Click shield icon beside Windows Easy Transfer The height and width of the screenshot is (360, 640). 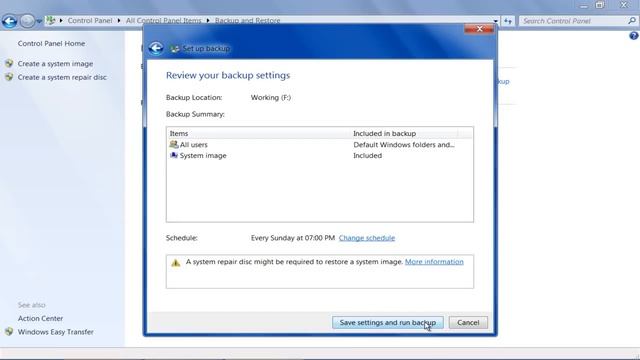[9, 332]
